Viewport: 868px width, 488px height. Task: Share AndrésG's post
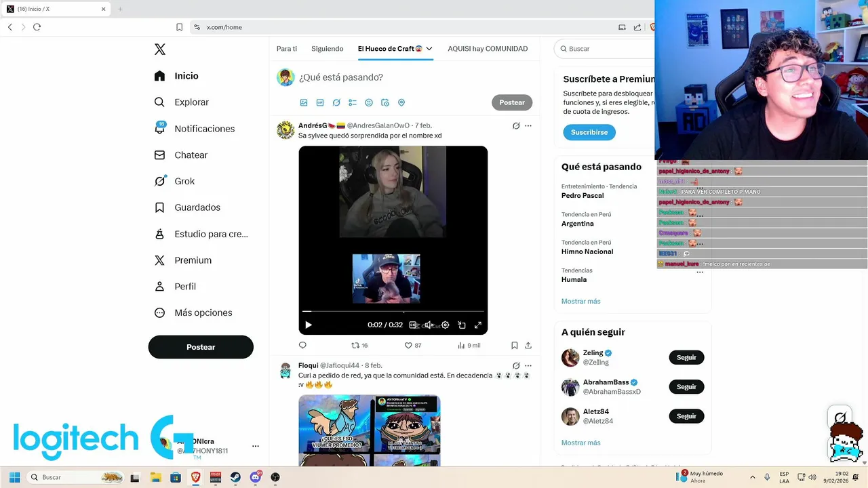(528, 345)
